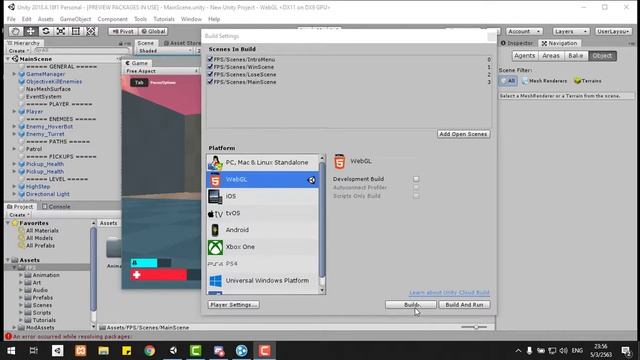Click the Terrains filter icon

coord(577,81)
